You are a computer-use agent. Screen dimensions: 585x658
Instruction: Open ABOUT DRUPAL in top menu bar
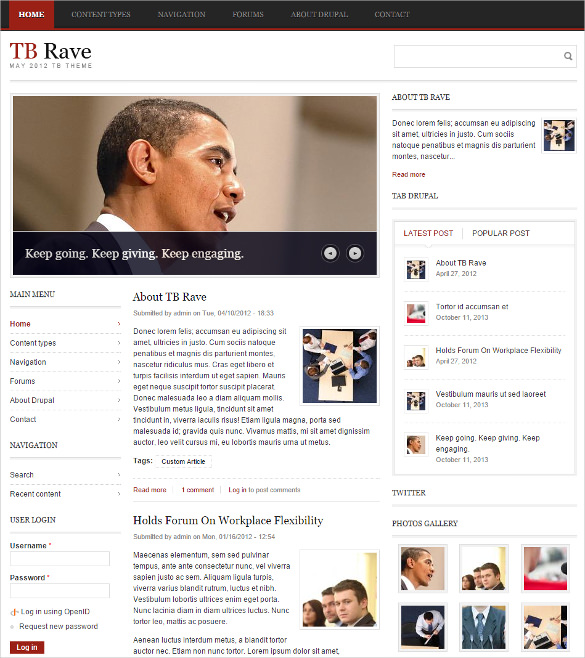click(x=319, y=14)
